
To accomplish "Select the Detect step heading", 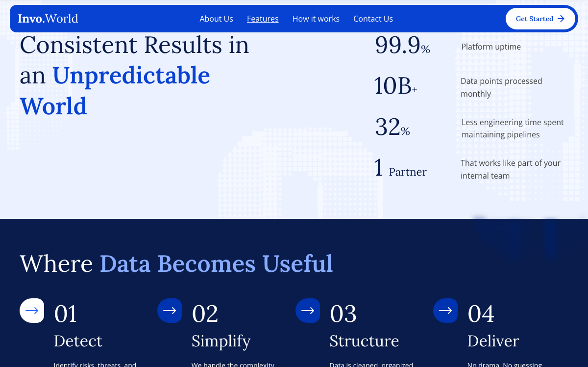I will tap(78, 341).
